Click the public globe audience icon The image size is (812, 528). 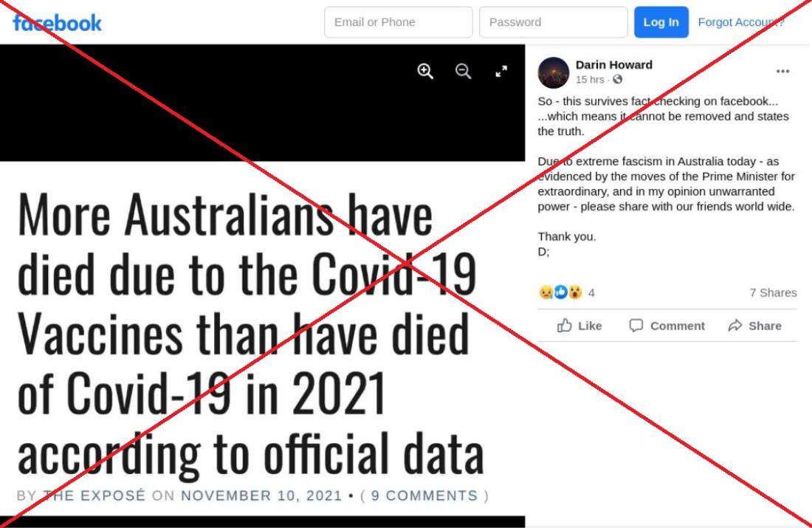tap(617, 79)
